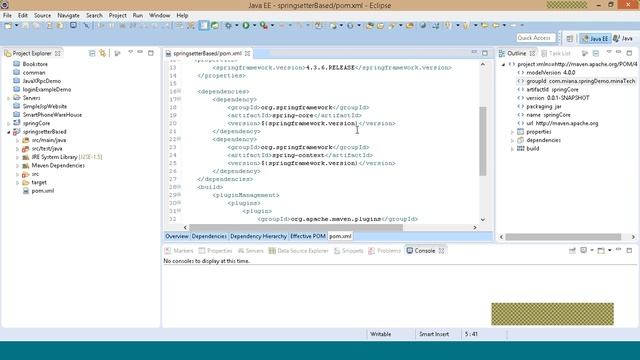Click the New file toolbar icon

tap(8, 25)
